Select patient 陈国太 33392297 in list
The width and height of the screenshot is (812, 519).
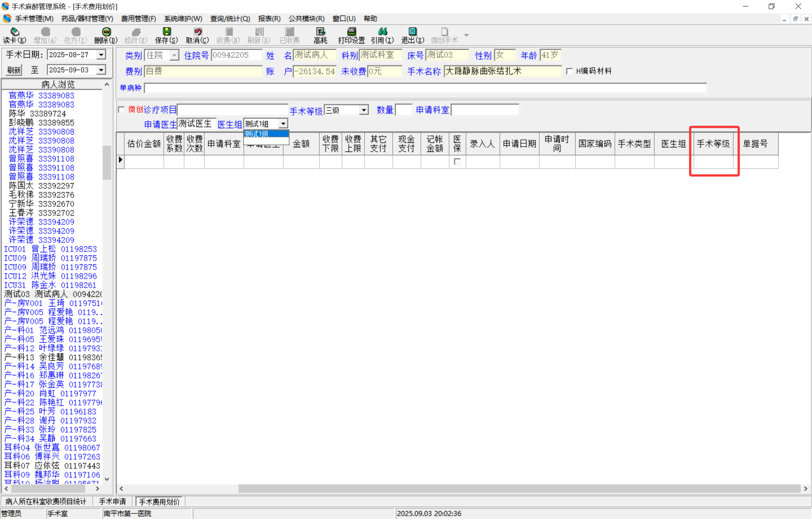pos(41,186)
